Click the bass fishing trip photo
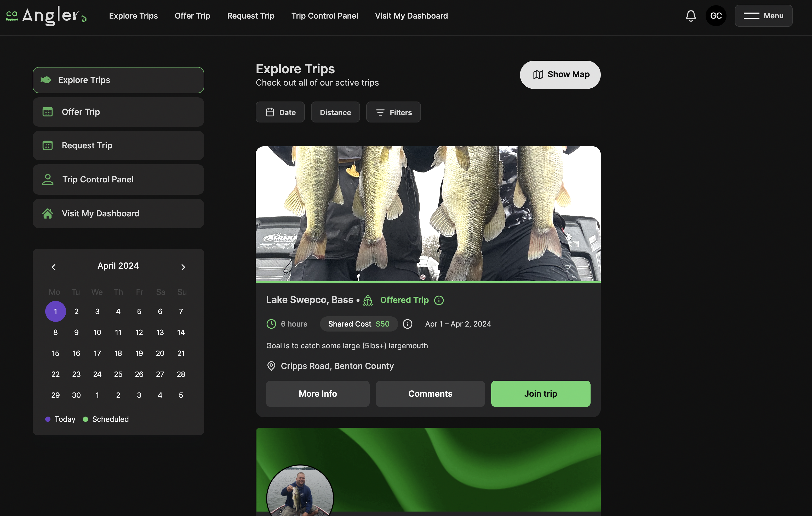This screenshot has width=812, height=516. pos(428,214)
